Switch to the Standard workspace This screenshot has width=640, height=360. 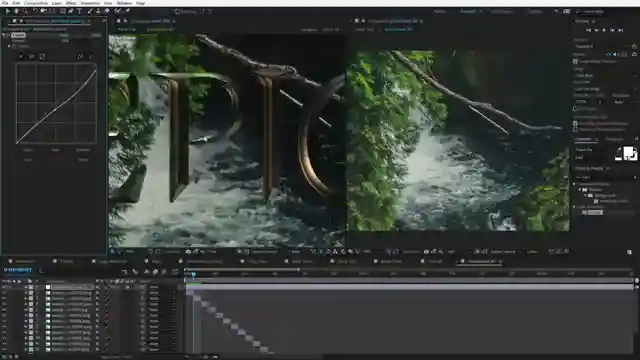coord(468,11)
